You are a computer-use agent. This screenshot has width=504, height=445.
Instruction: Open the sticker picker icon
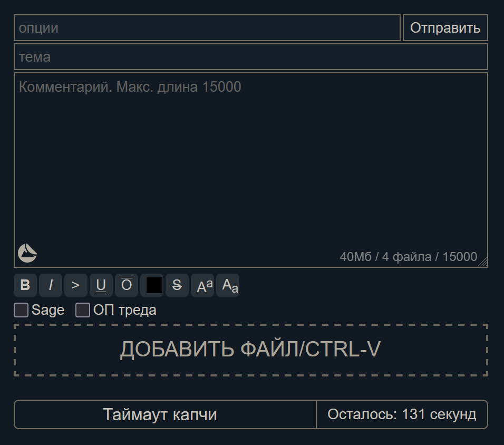[27, 253]
